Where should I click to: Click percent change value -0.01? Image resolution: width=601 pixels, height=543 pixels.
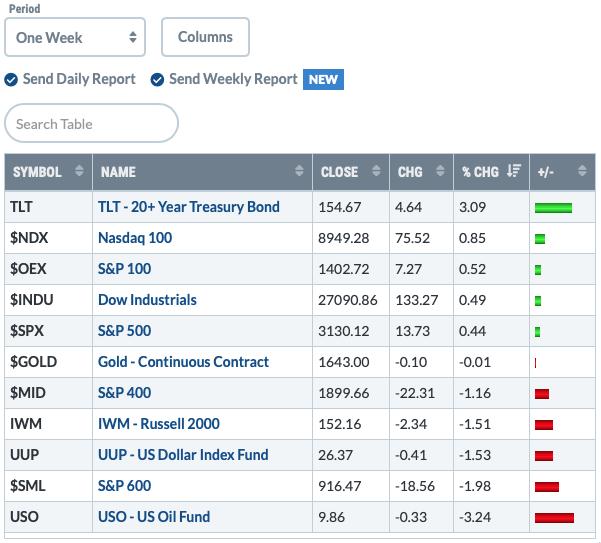click(x=475, y=363)
